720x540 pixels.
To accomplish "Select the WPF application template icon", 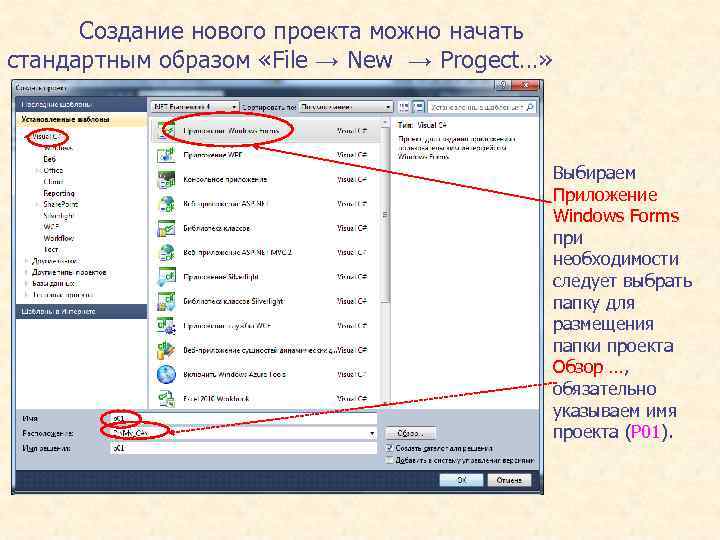I will tap(166, 155).
